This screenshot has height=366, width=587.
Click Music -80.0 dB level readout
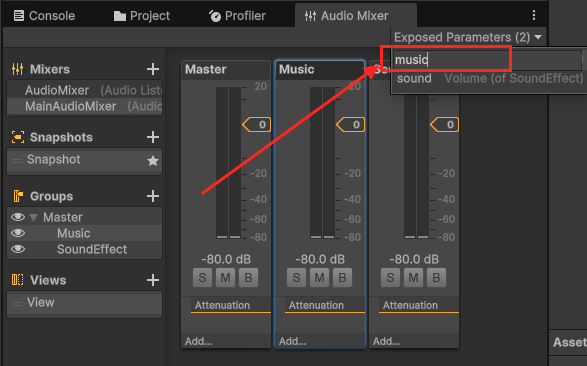[320, 259]
